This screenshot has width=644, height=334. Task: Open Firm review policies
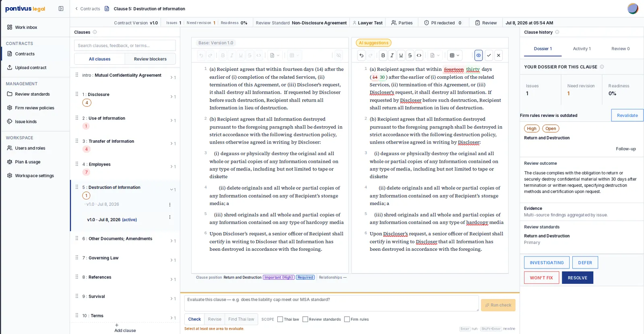point(35,108)
